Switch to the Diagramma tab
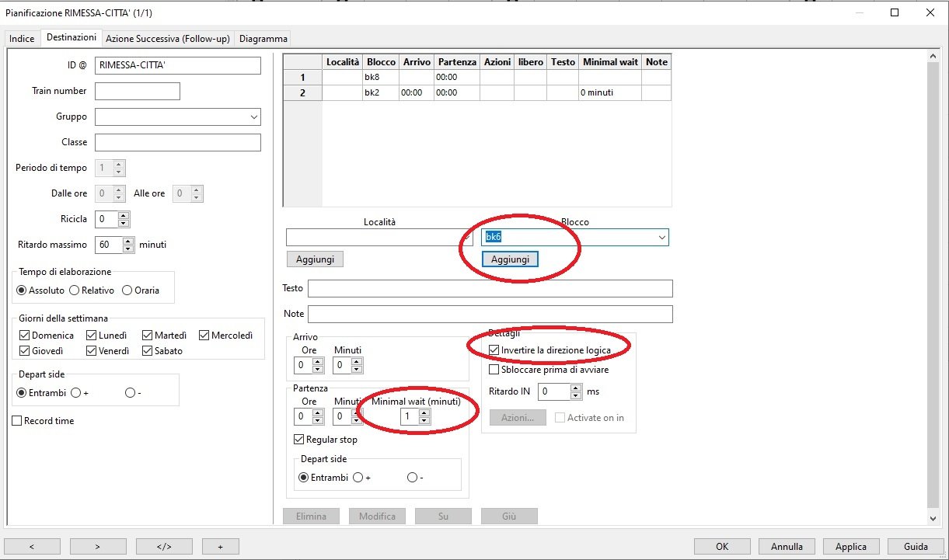949x560 pixels. point(263,38)
